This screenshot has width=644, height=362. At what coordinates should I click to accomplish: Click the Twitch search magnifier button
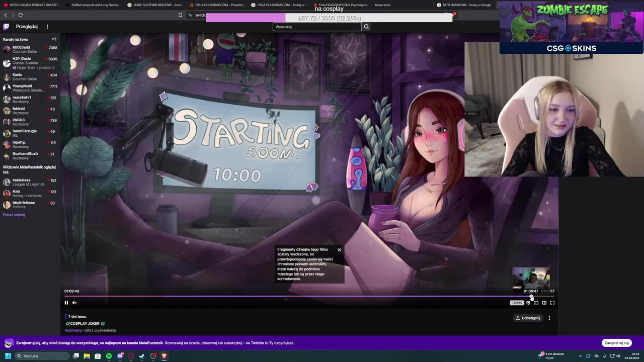click(366, 27)
